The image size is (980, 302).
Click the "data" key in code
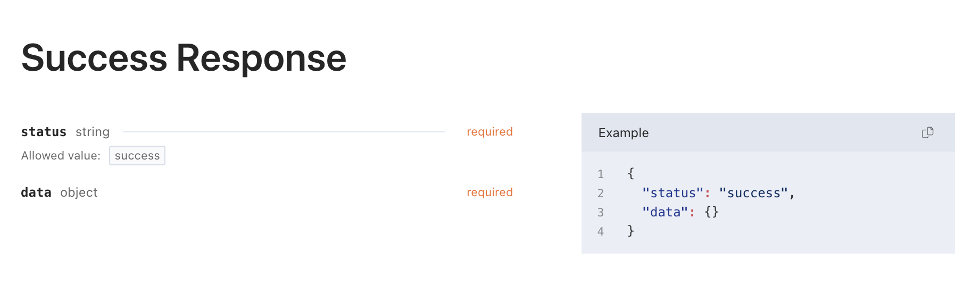pyautogui.click(x=665, y=212)
